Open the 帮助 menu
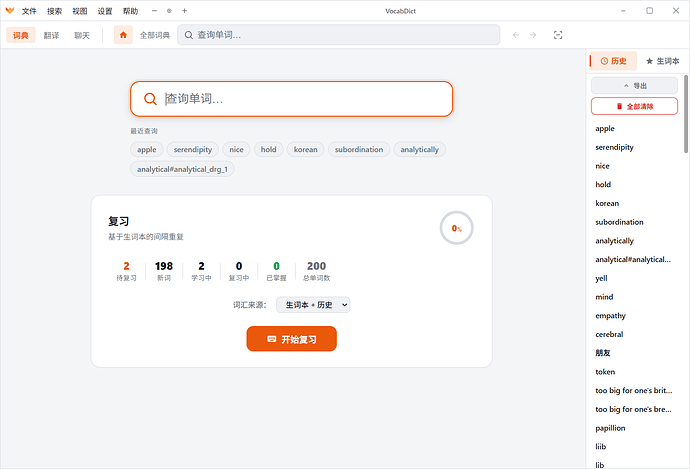The image size is (690, 469). [x=130, y=11]
